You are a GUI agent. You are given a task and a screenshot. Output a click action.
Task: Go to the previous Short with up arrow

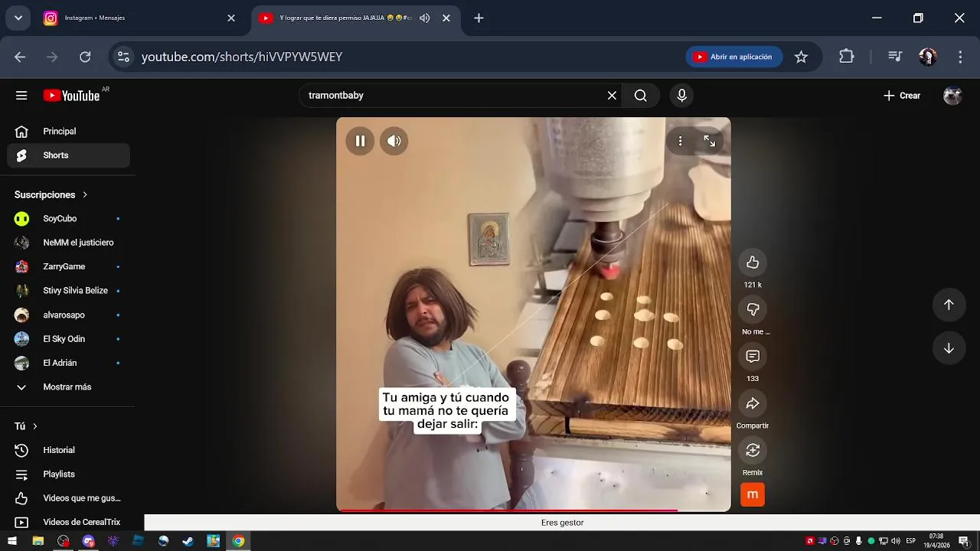click(x=949, y=305)
